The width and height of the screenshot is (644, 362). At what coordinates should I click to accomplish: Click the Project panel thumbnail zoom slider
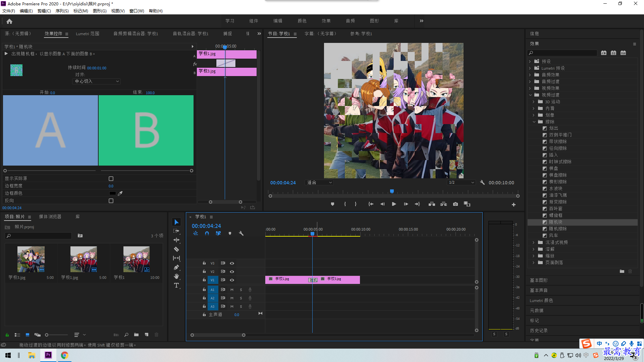[x=56, y=335]
